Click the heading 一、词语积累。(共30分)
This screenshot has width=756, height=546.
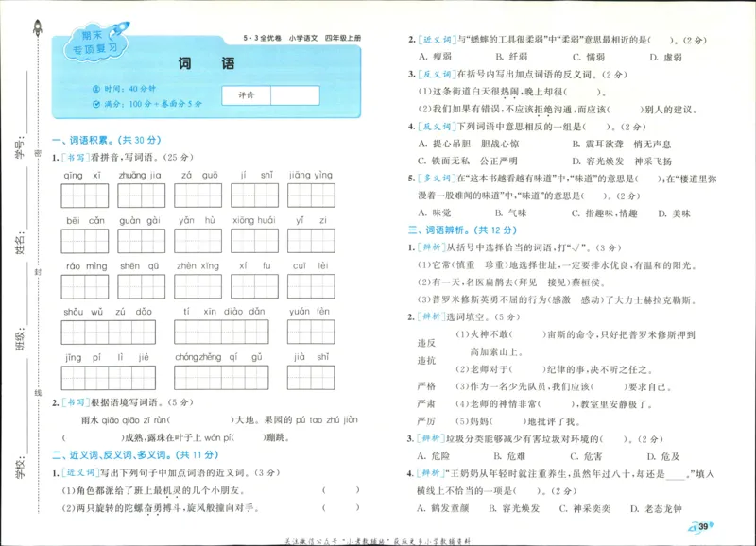(x=106, y=140)
